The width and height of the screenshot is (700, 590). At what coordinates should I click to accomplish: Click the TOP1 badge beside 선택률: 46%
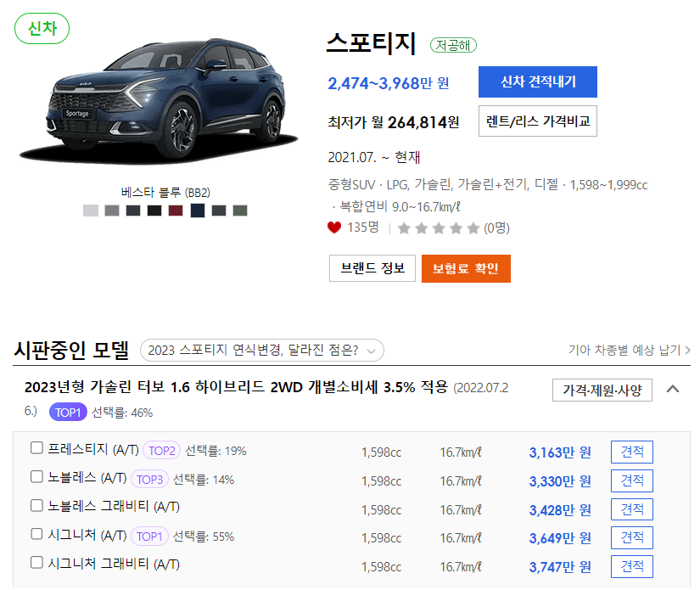pyautogui.click(x=68, y=413)
